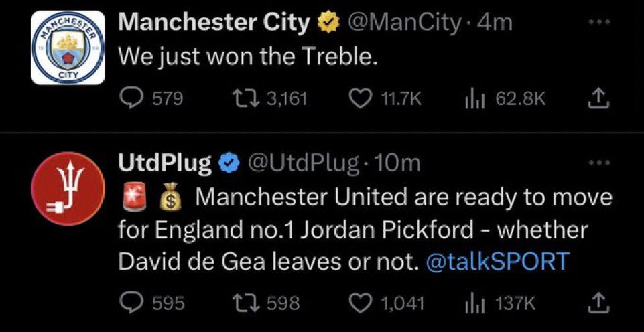Open more options on the UtdPlug tweet
This screenshot has width=644, height=332.
click(x=601, y=163)
